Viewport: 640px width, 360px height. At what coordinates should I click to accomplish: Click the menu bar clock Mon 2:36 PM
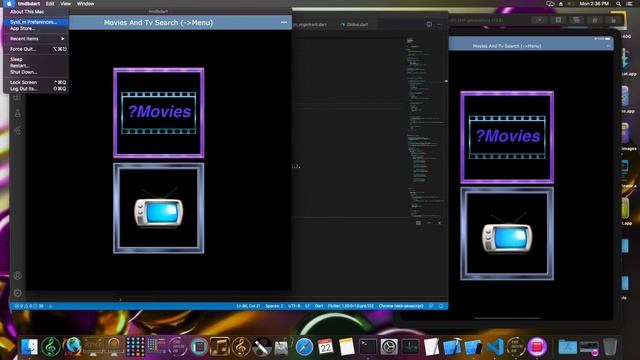pos(594,4)
